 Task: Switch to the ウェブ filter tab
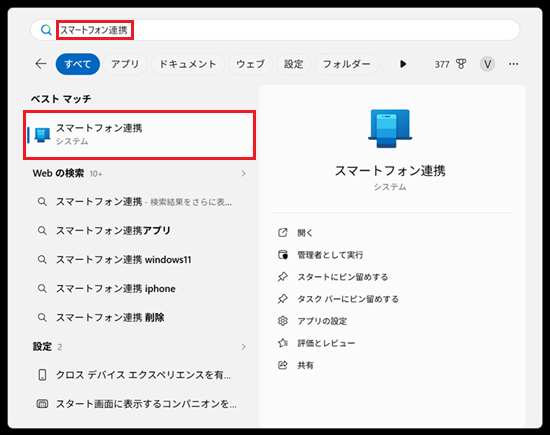(x=250, y=64)
